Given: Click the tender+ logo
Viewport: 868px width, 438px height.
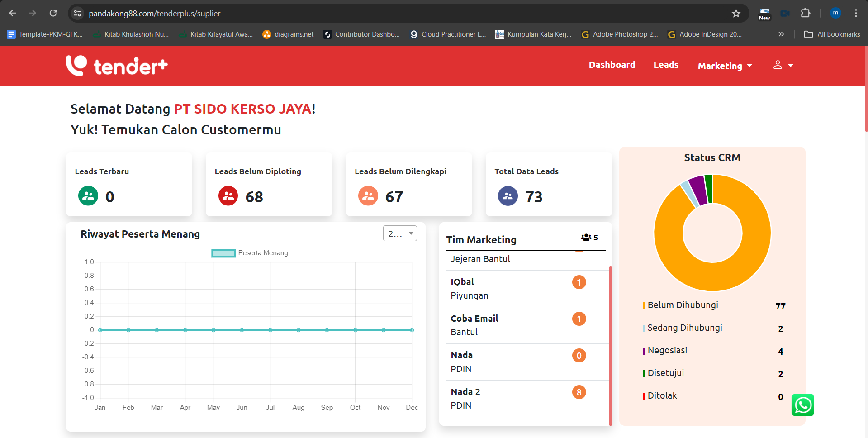Looking at the screenshot, I should 117,66.
